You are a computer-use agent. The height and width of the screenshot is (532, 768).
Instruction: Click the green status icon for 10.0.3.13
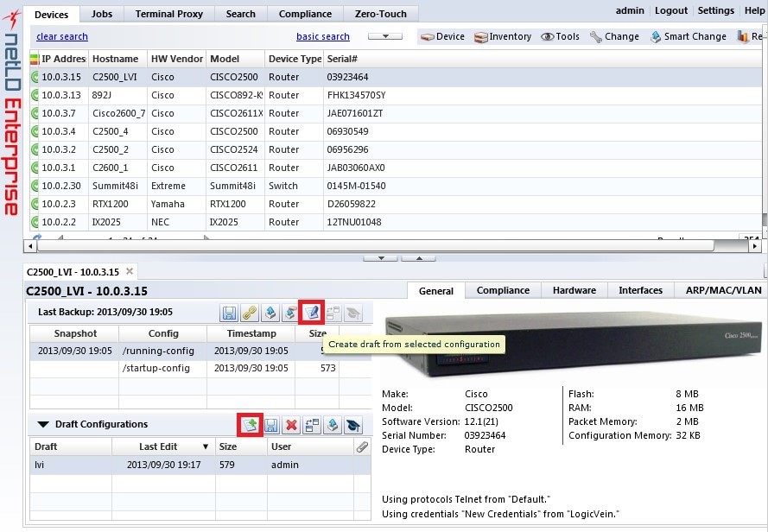[35, 95]
